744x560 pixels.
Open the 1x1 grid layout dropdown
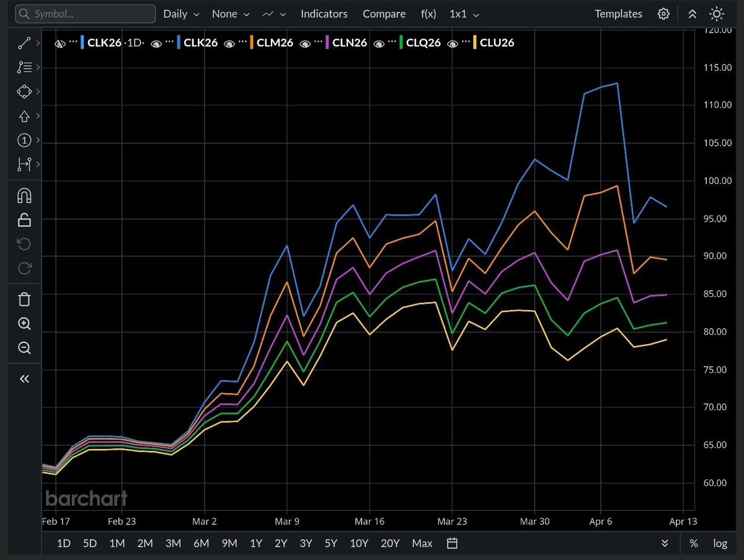click(x=464, y=14)
